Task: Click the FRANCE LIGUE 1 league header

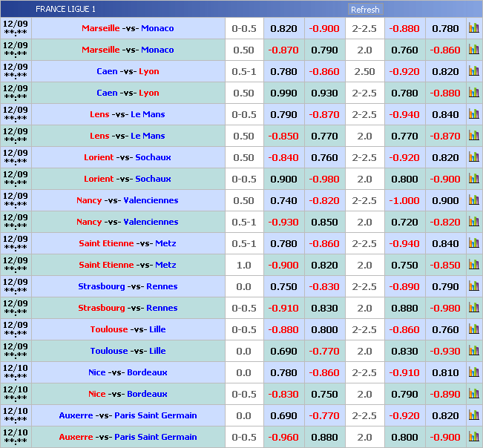Action: pos(65,10)
